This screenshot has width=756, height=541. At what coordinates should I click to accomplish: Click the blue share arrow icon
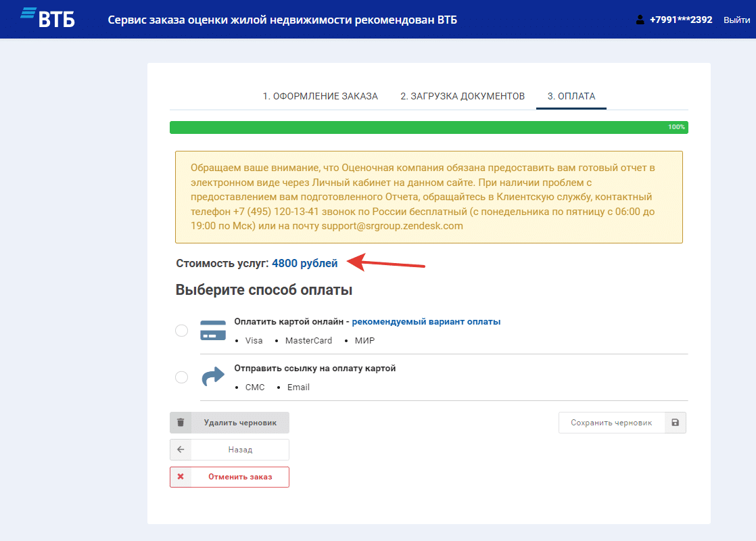(213, 377)
